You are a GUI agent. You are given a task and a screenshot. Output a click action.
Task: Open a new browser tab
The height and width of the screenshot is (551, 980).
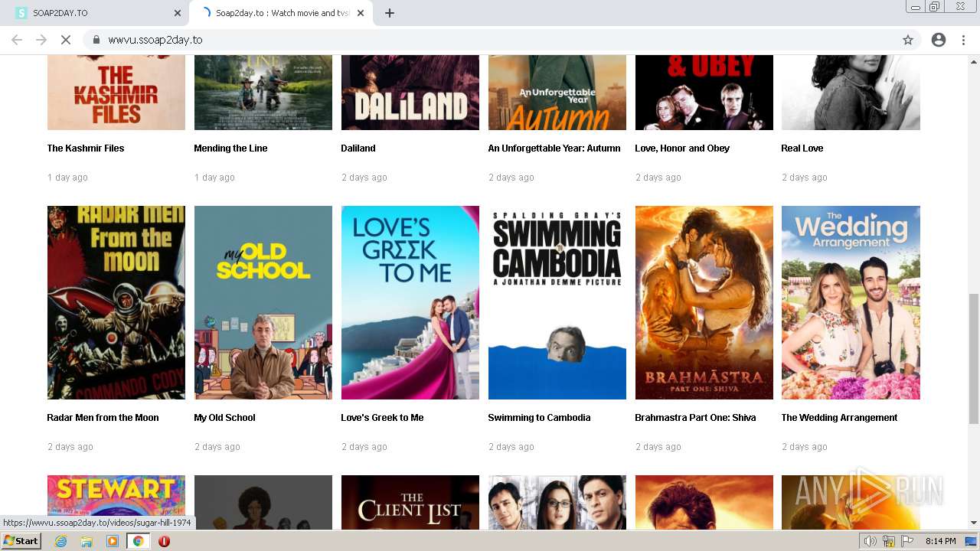390,13
